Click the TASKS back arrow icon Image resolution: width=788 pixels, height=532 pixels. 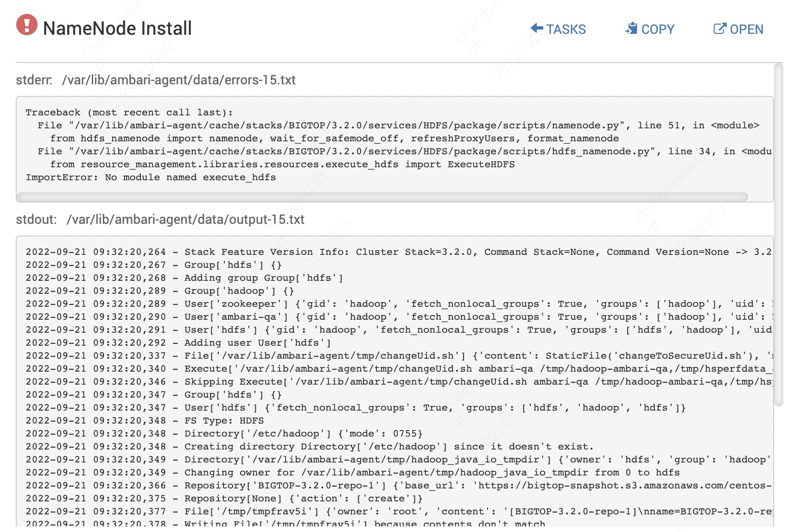537,28
